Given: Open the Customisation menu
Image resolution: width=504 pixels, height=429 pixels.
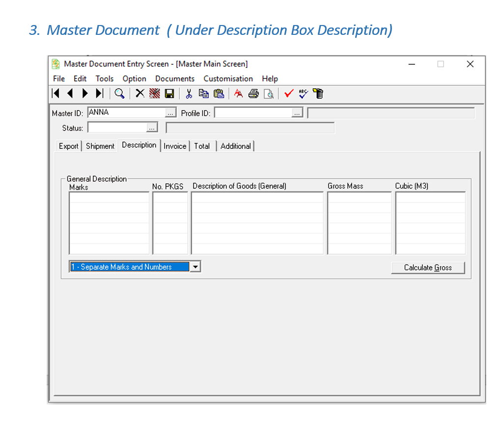Looking at the screenshot, I should click(x=228, y=79).
